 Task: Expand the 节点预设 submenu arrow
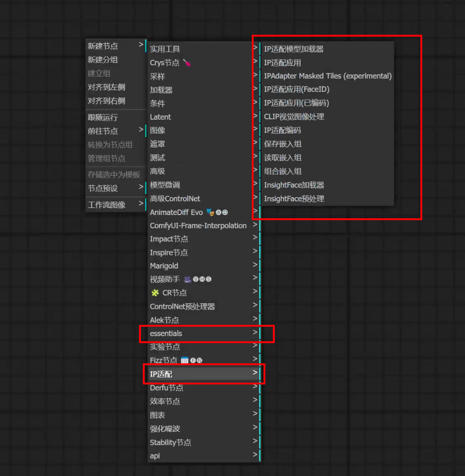click(x=141, y=187)
